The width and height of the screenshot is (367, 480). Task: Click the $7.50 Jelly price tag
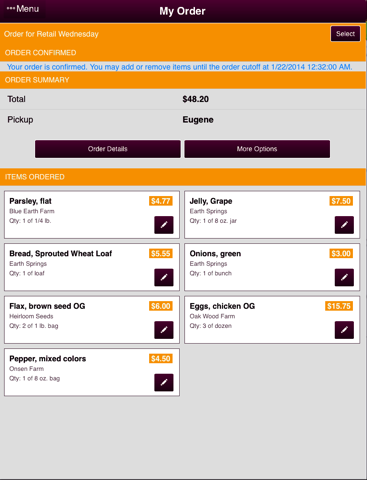[x=341, y=201]
